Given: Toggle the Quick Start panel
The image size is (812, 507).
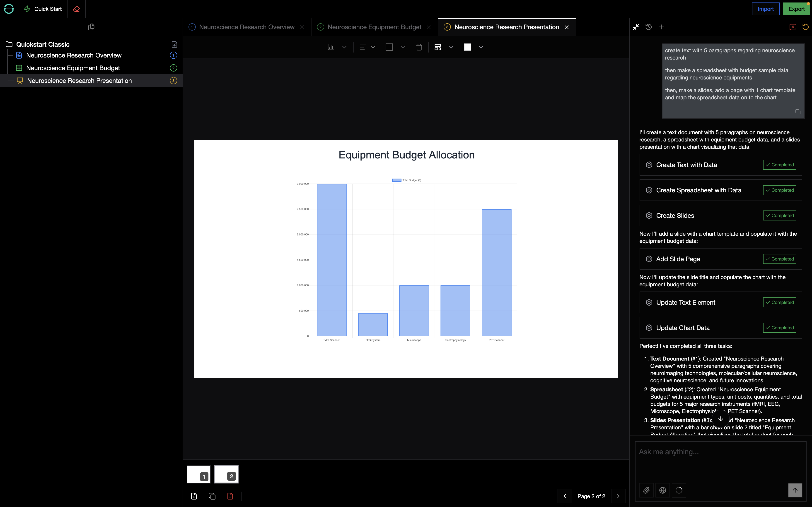Looking at the screenshot, I should tap(43, 9).
